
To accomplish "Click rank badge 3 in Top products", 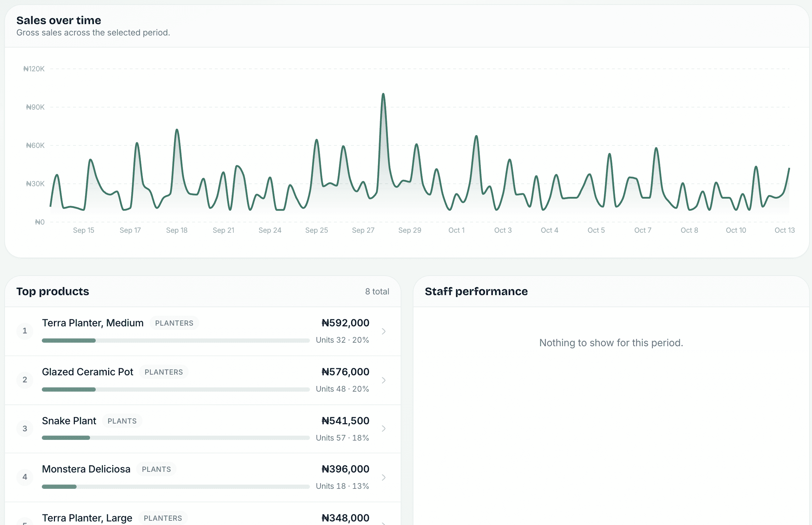I will coord(25,429).
